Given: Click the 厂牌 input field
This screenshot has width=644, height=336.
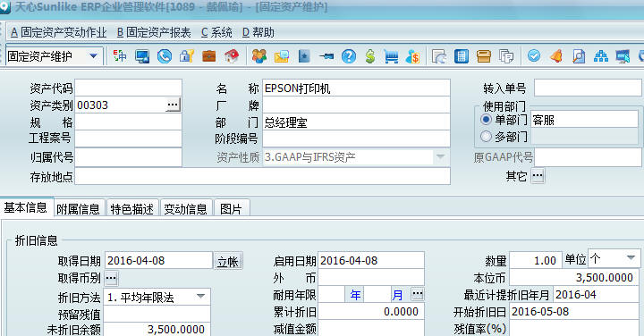Looking at the screenshot, I should tap(356, 105).
